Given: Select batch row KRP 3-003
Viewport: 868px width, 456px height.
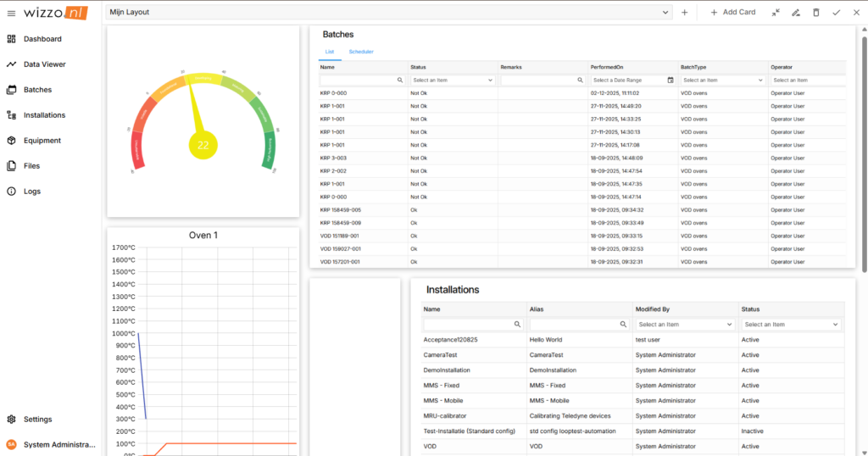Looking at the screenshot, I should 582,158.
